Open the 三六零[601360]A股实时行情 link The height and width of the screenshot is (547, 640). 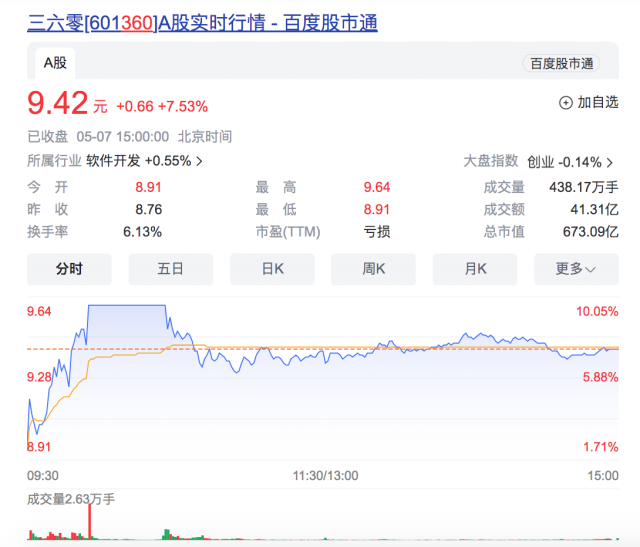(202, 23)
